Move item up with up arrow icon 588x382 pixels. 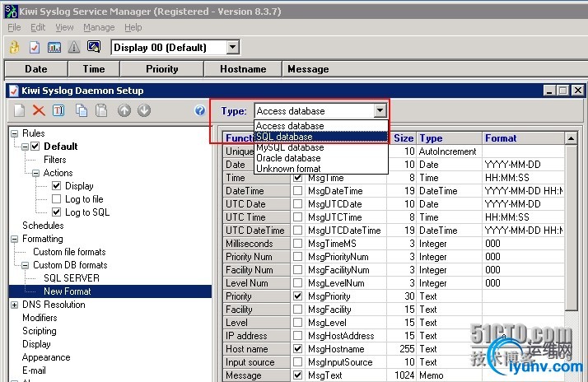click(124, 110)
